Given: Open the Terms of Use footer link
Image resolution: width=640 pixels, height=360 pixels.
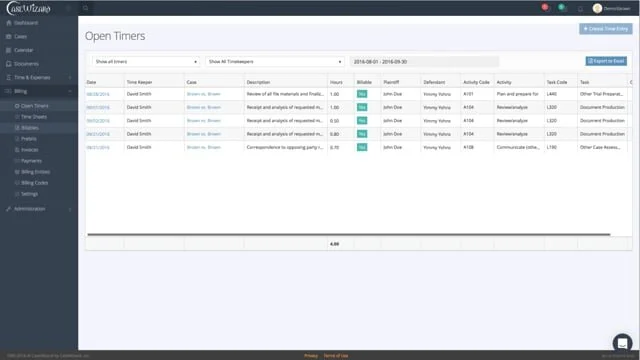Looking at the screenshot, I should click(x=336, y=356).
